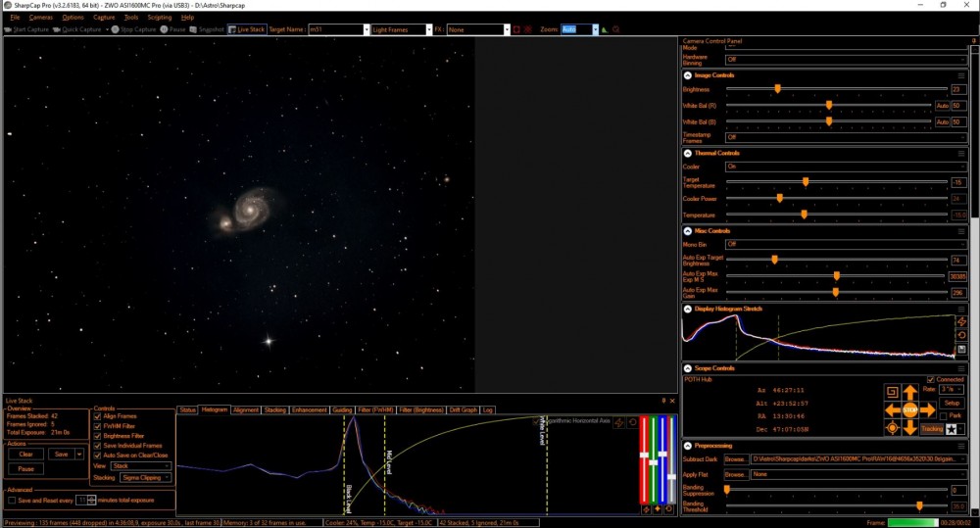Click Browse for Subtract Dark
The height and width of the screenshot is (528, 980).
(x=735, y=459)
